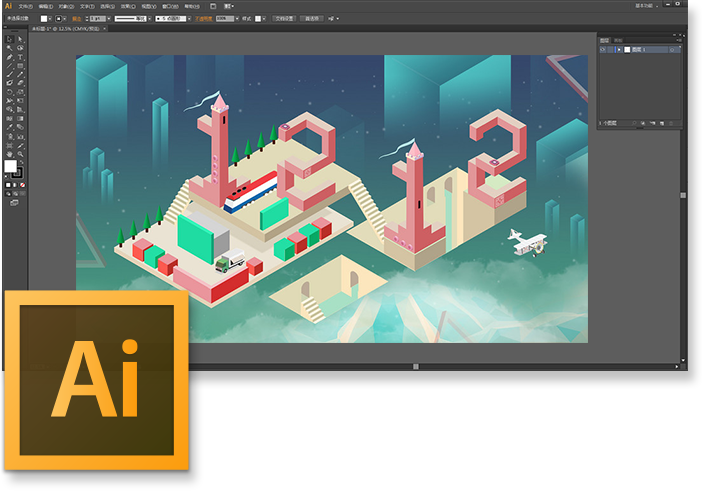Set the paint mode to Gradient
This screenshot has height=491, width=702.
click(15, 185)
